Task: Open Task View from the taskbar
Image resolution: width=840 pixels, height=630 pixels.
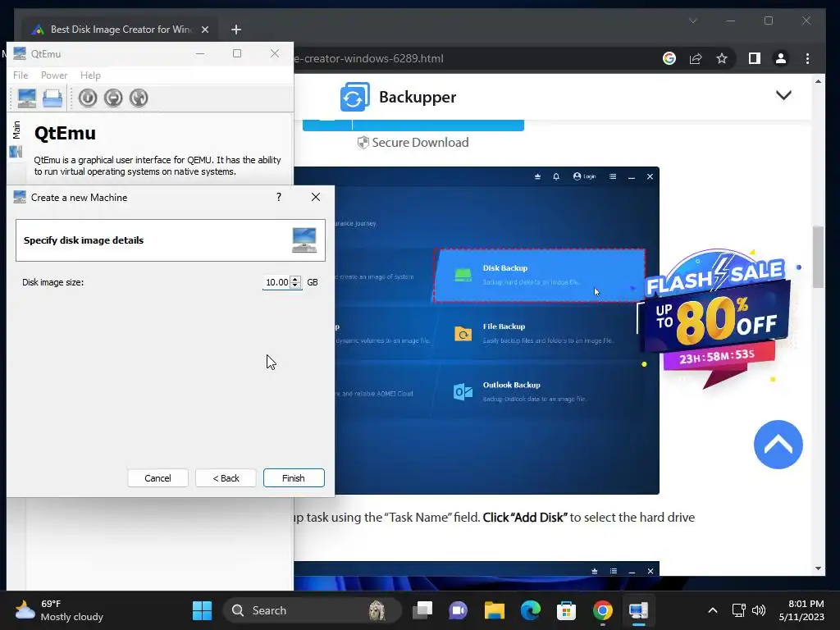Action: coord(422,610)
